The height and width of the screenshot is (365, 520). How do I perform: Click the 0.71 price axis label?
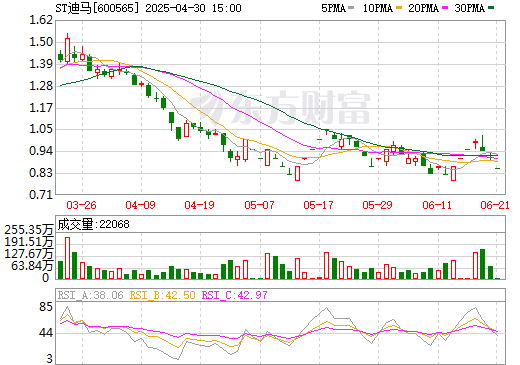[x=41, y=194]
